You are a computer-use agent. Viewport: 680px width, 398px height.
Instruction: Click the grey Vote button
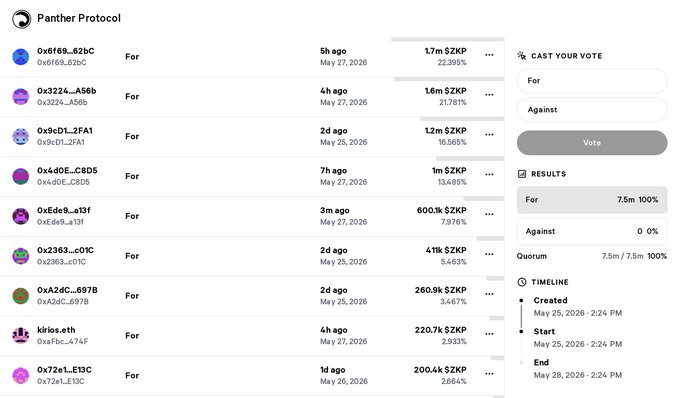(x=592, y=143)
